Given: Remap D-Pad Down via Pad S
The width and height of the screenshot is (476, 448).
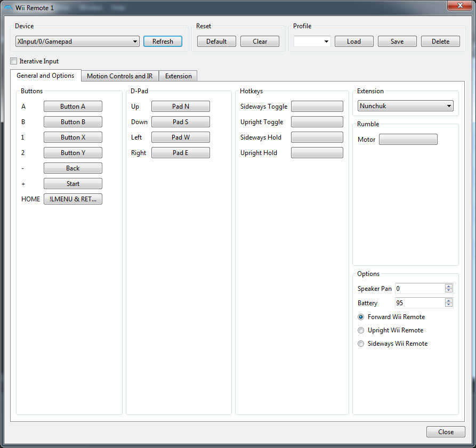Looking at the screenshot, I should [181, 122].
